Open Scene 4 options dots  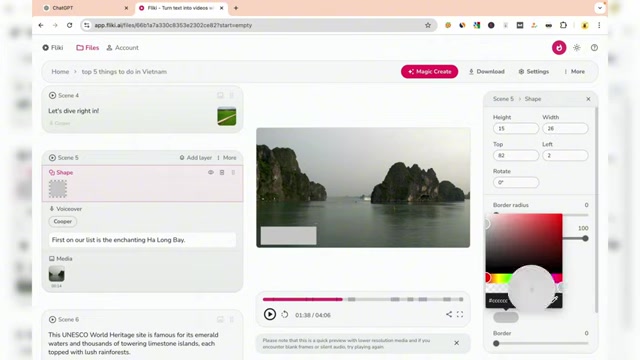pos(231,96)
